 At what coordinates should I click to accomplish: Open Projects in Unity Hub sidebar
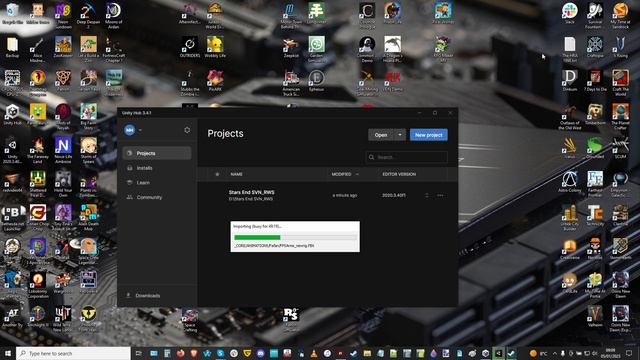pos(157,153)
